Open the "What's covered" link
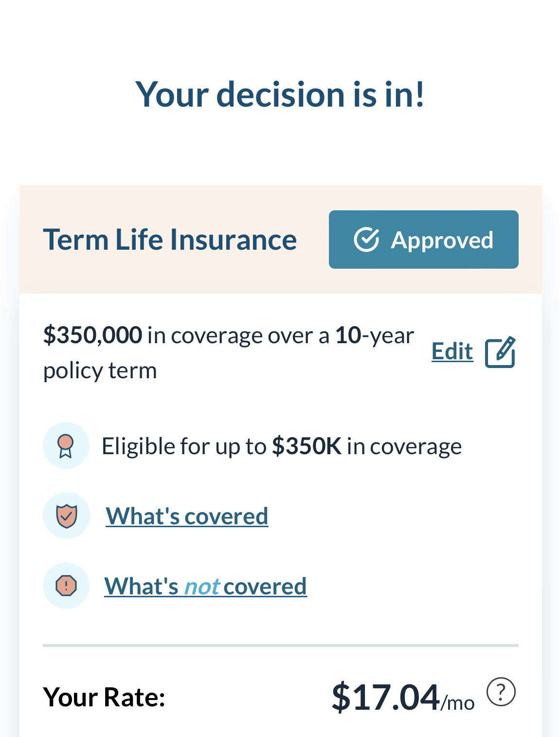The image size is (560, 737). (x=187, y=515)
